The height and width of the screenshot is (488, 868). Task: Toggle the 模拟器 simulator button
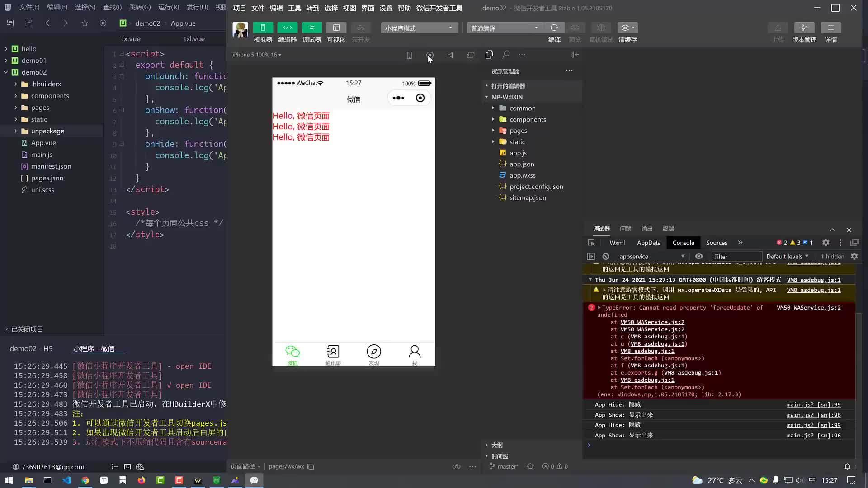[x=263, y=28]
